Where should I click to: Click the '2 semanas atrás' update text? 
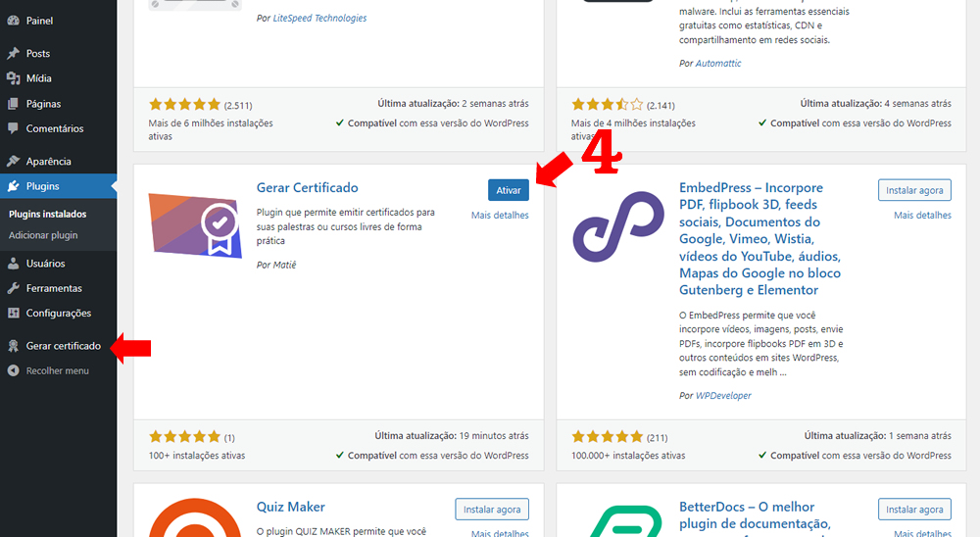[495, 103]
